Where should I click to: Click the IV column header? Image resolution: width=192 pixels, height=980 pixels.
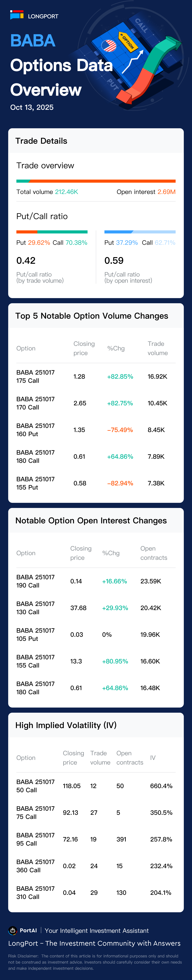tap(153, 757)
